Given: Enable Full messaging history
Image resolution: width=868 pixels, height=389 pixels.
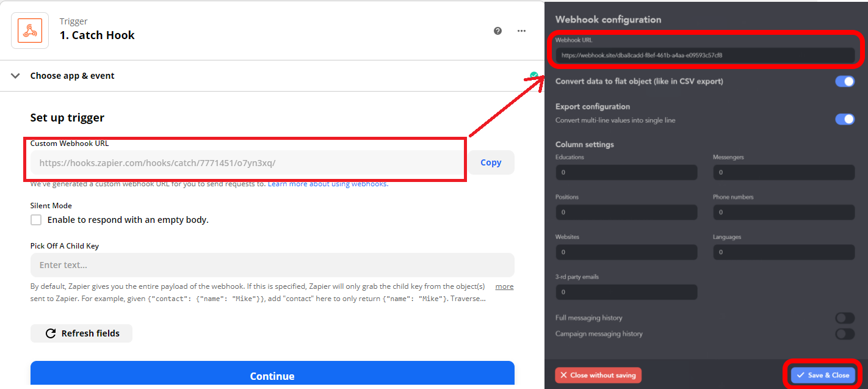Looking at the screenshot, I should pyautogui.click(x=845, y=318).
